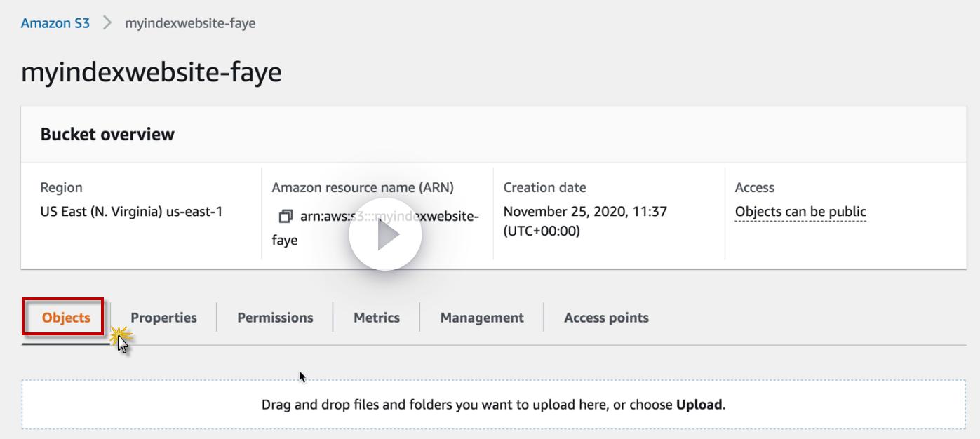Click the bold Upload text
This screenshot has height=439, width=980.
pyautogui.click(x=699, y=405)
